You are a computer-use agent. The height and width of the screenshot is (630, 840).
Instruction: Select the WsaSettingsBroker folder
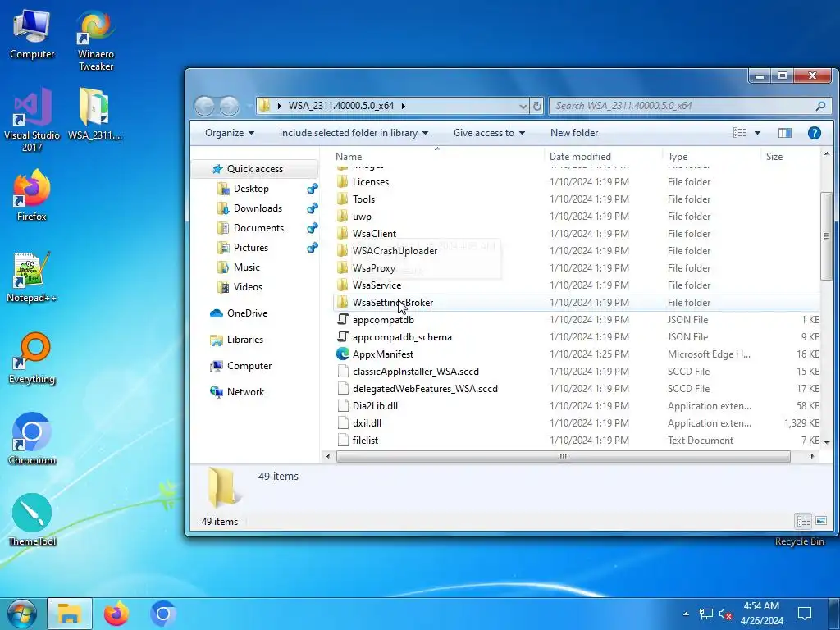point(577,303)
